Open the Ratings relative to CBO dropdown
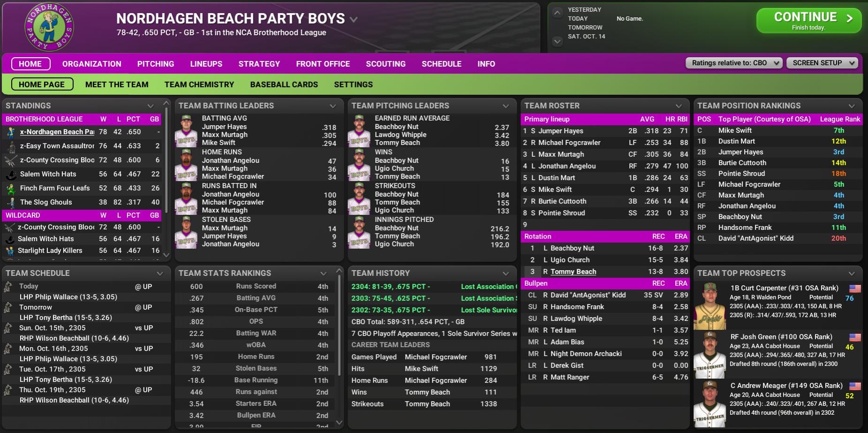868x433 pixels. (734, 63)
